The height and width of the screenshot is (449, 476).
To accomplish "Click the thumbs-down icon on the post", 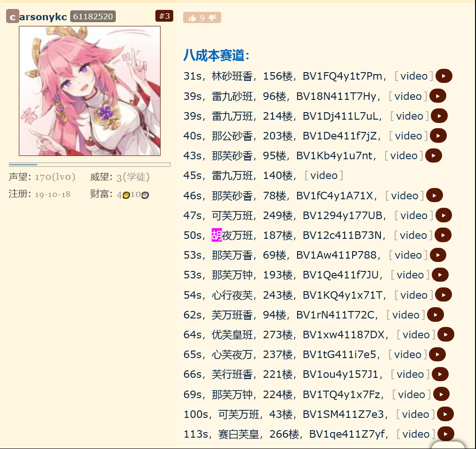I will 212,18.
